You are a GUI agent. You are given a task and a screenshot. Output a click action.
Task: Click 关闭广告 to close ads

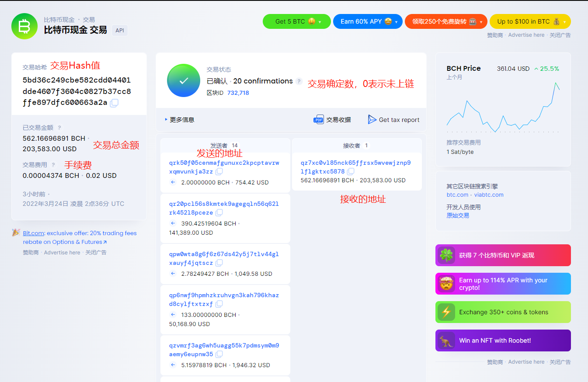(x=560, y=35)
